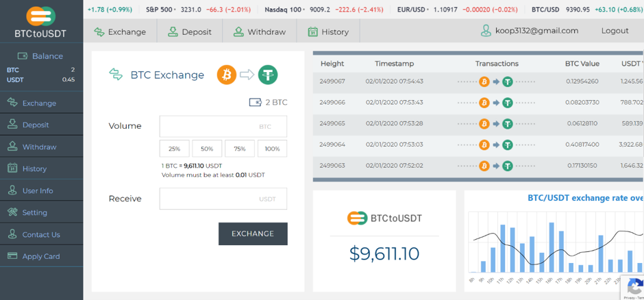Open Apply Card in the sidebar
Screen dimensions: 644x300
click(x=41, y=256)
